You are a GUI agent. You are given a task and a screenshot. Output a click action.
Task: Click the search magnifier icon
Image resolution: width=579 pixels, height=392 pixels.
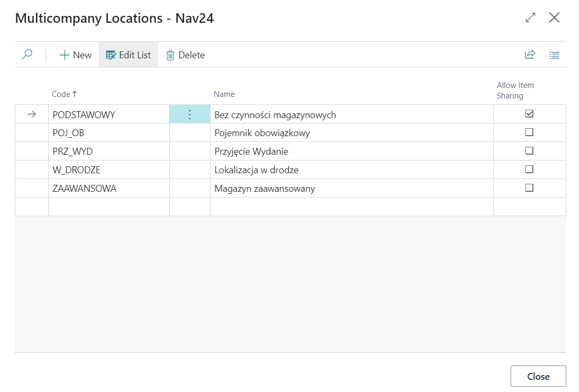click(x=27, y=55)
